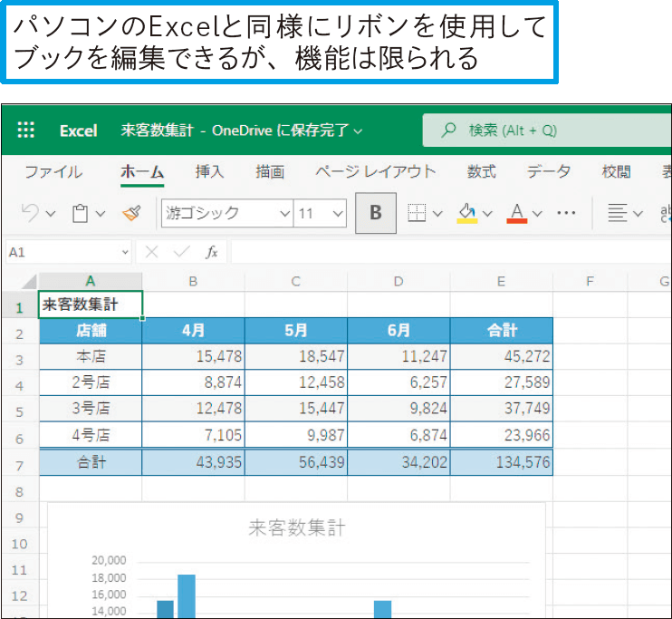Switch to the ホーム tab
The height and width of the screenshot is (619, 672).
point(142,171)
